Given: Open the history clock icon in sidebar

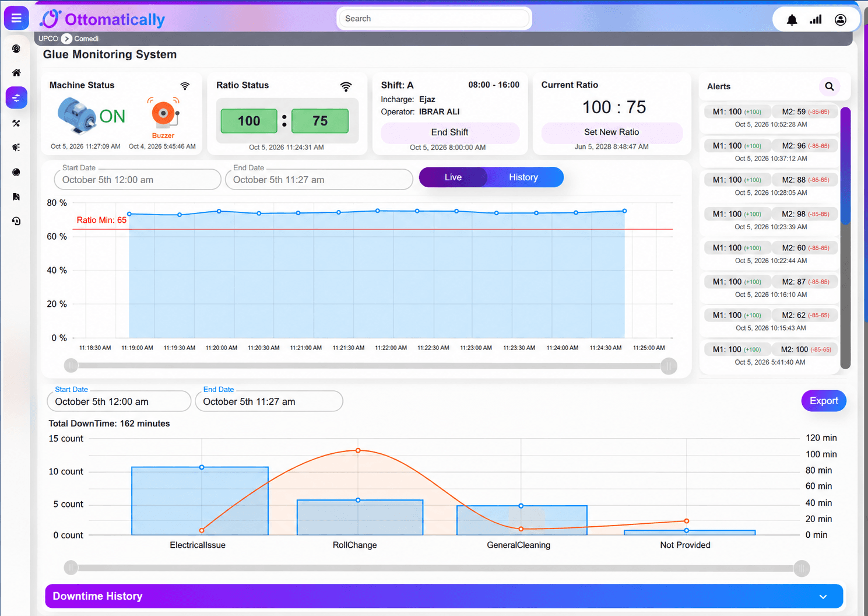Looking at the screenshot, I should click(16, 221).
